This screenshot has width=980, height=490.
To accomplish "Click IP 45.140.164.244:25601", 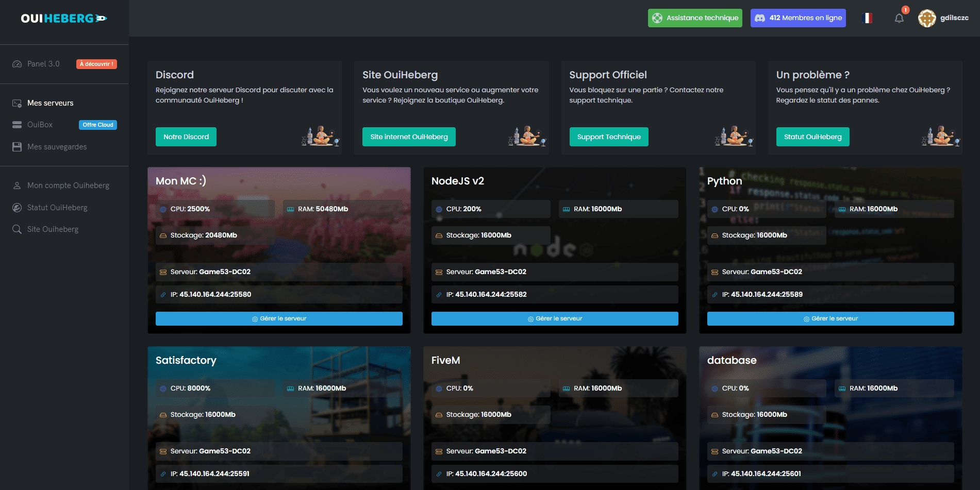I will click(x=830, y=474).
